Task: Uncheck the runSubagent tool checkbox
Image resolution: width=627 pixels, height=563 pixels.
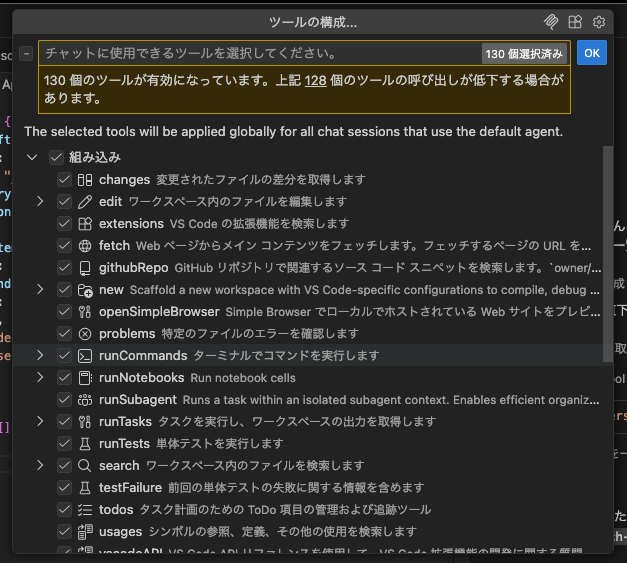Action: (64, 400)
